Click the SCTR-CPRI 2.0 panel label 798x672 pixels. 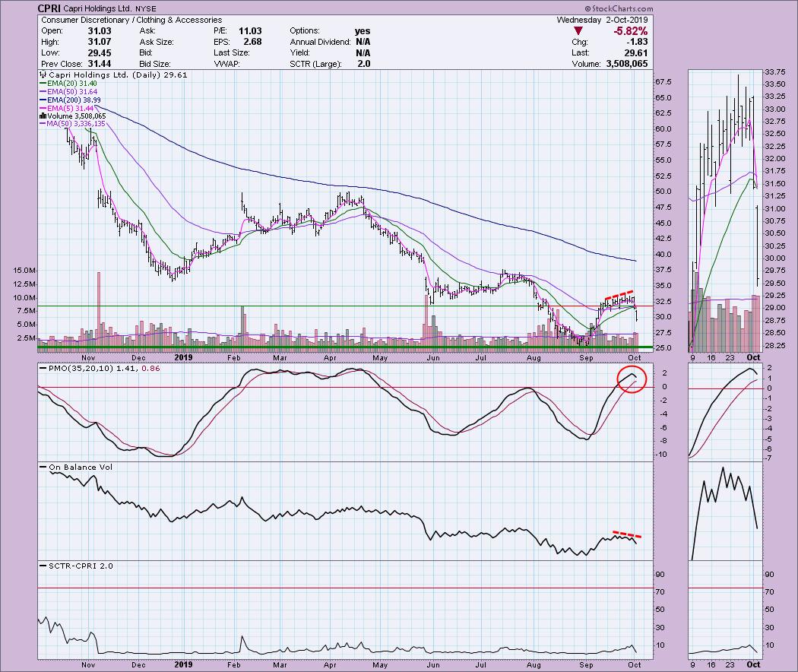74,566
